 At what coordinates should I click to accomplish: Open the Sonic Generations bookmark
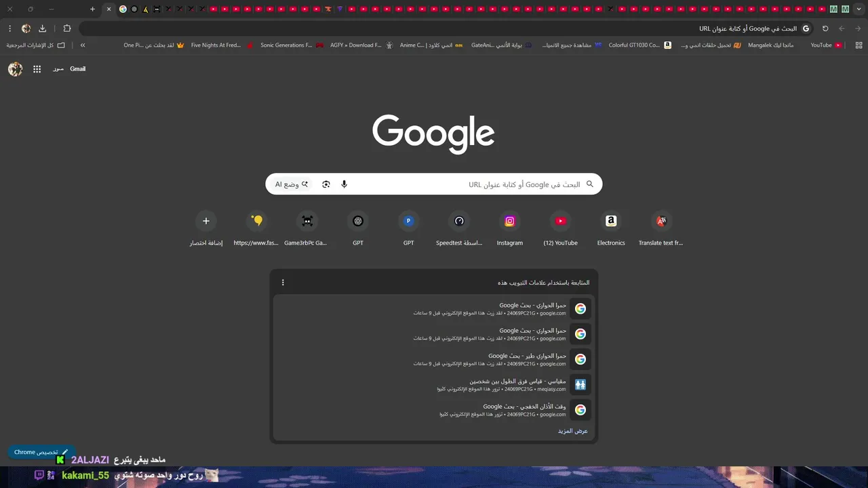(292, 45)
